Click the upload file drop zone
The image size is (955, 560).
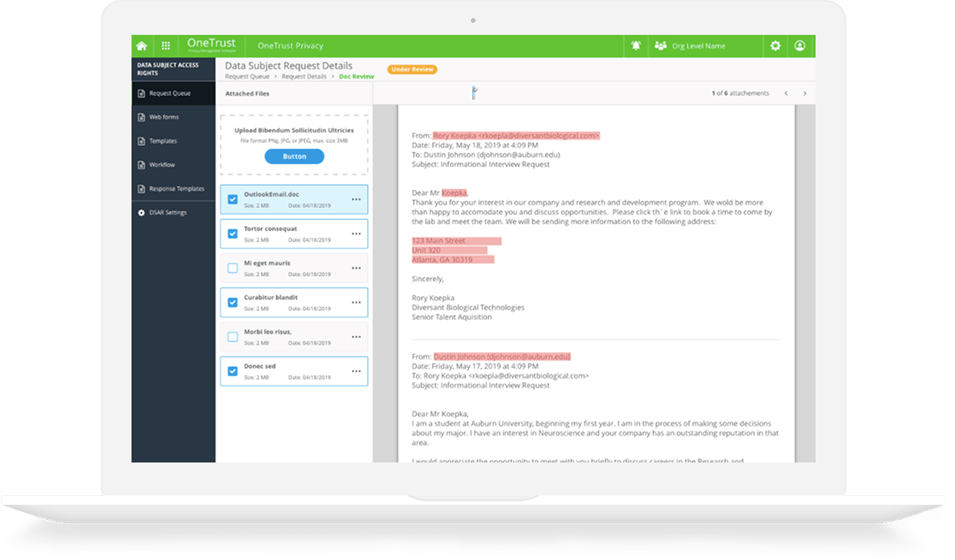point(294,145)
